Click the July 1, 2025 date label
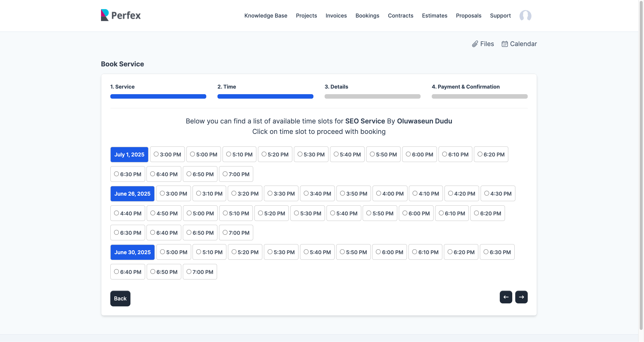Viewport: 644px width, 342px height. [129, 154]
